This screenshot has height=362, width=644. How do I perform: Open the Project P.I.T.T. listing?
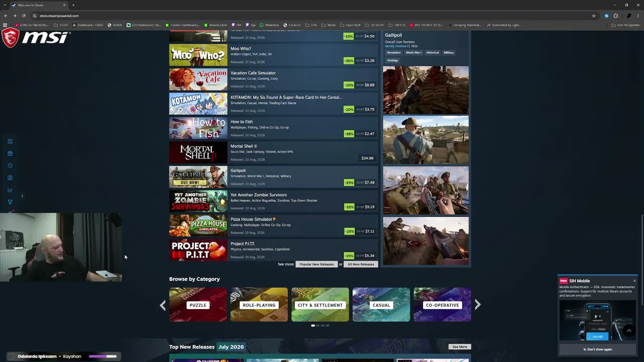pos(273,250)
